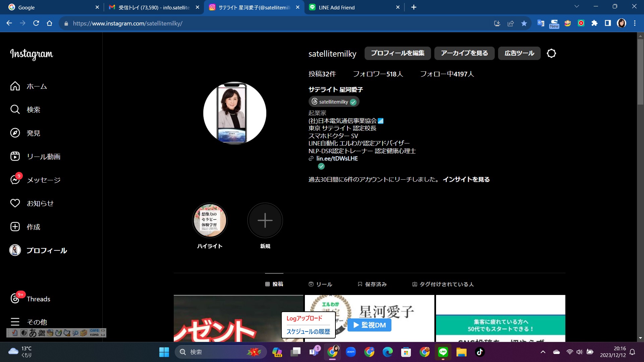Click the View Archive (アーカイブを見る) button
Image resolution: width=644 pixels, height=362 pixels.
point(464,53)
